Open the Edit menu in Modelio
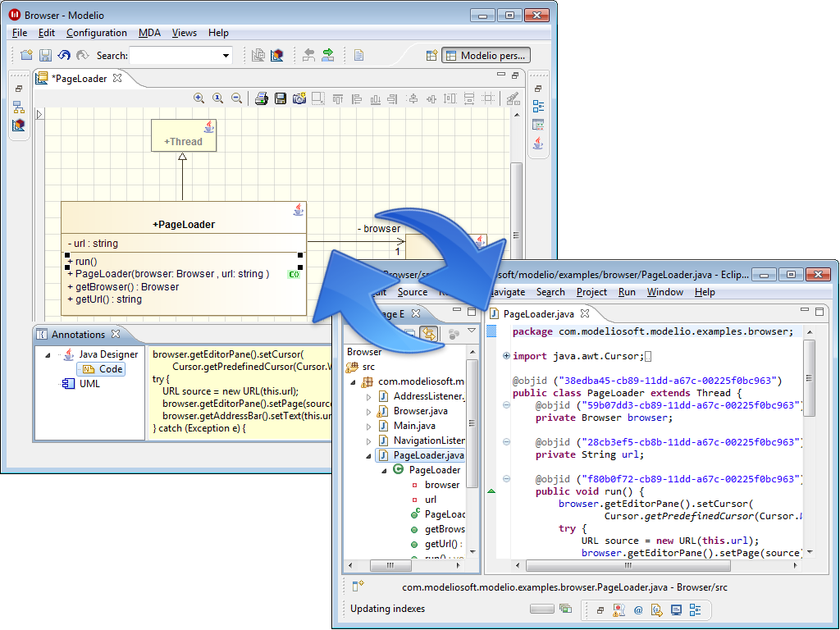 [47, 33]
